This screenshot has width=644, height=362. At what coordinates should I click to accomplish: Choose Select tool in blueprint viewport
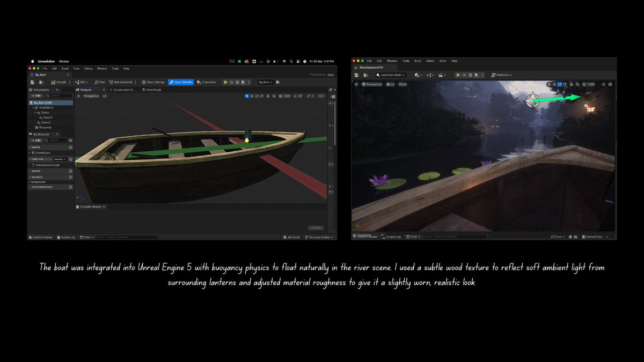point(247,96)
